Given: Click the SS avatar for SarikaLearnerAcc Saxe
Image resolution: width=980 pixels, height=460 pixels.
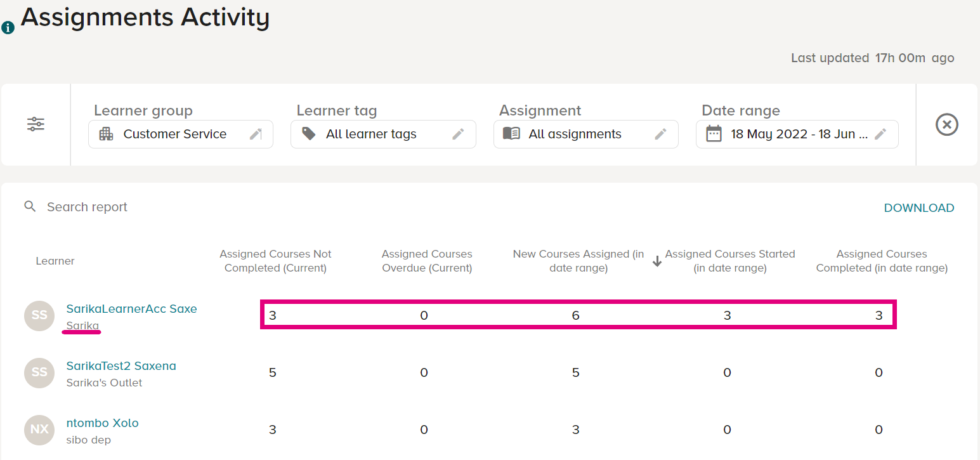Looking at the screenshot, I should point(39,315).
